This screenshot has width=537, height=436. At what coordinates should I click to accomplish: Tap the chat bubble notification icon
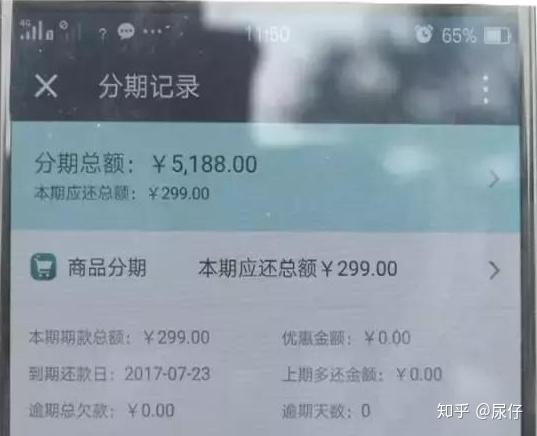pyautogui.click(x=126, y=32)
